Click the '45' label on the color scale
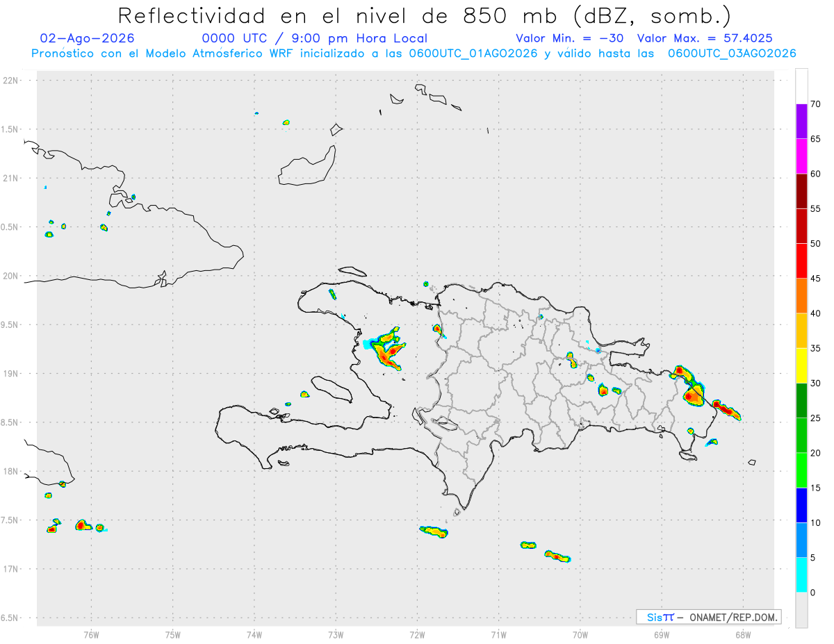Image resolution: width=834 pixels, height=644 pixels. (816, 279)
